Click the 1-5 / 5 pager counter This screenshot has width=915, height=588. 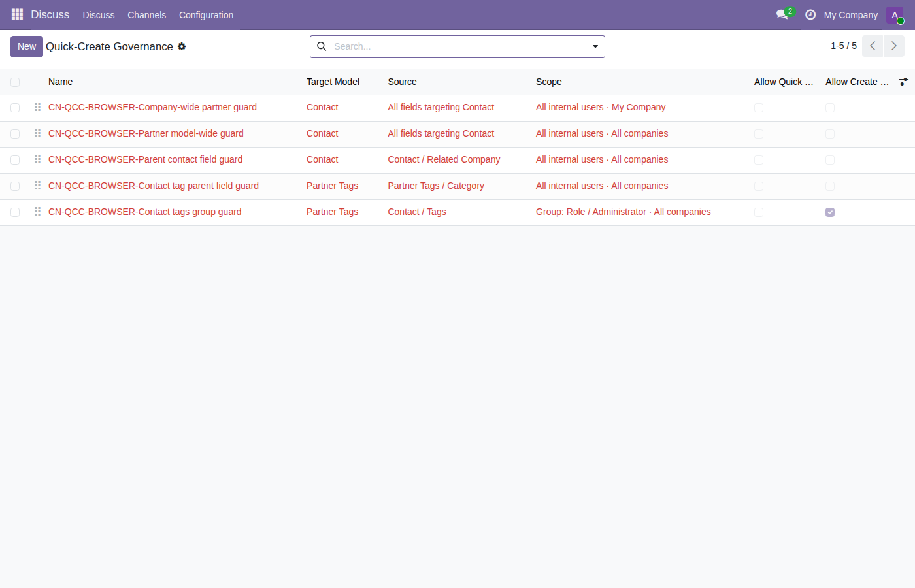pos(844,46)
